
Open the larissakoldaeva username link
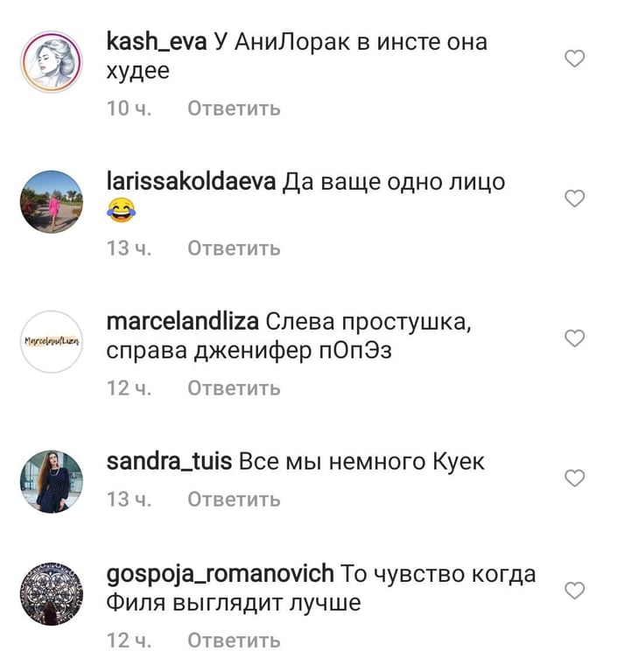point(191,182)
